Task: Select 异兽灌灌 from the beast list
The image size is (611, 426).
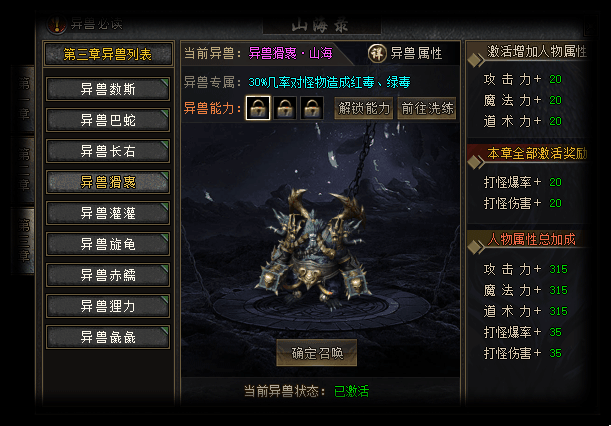Action: pyautogui.click(x=108, y=213)
